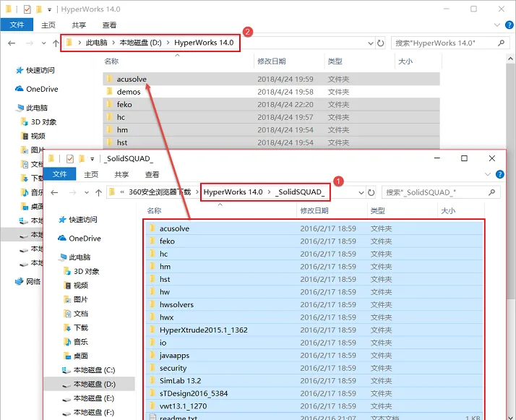Refresh the _SolidSQUAD_ folder view
This screenshot has height=420, width=516.
tap(371, 192)
